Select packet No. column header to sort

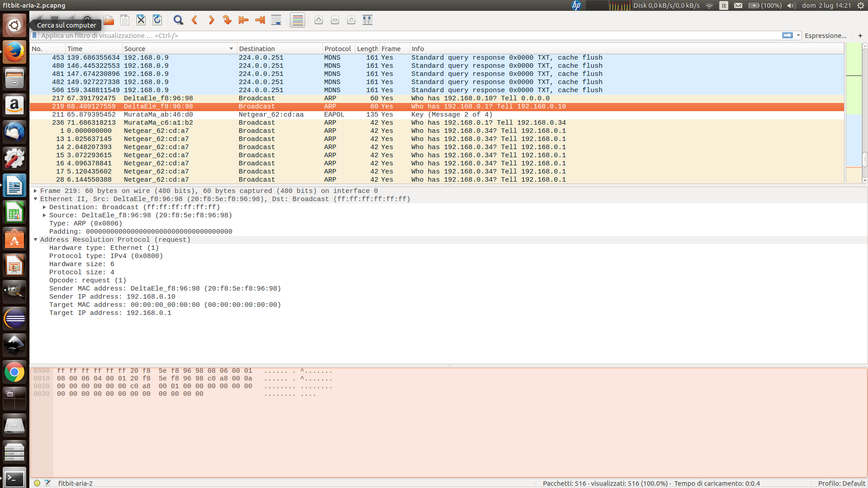click(x=47, y=48)
